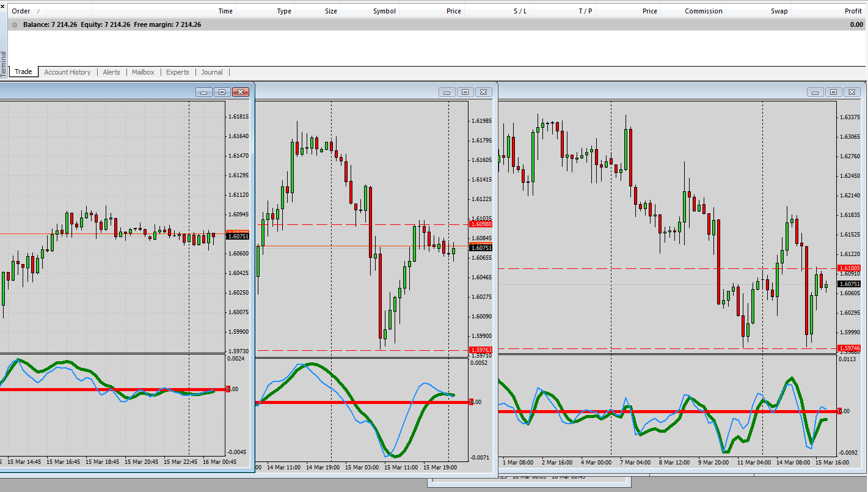The height and width of the screenshot is (492, 868).
Task: Click the 1.61985 top scale value in middle chart
Action: pos(482,121)
